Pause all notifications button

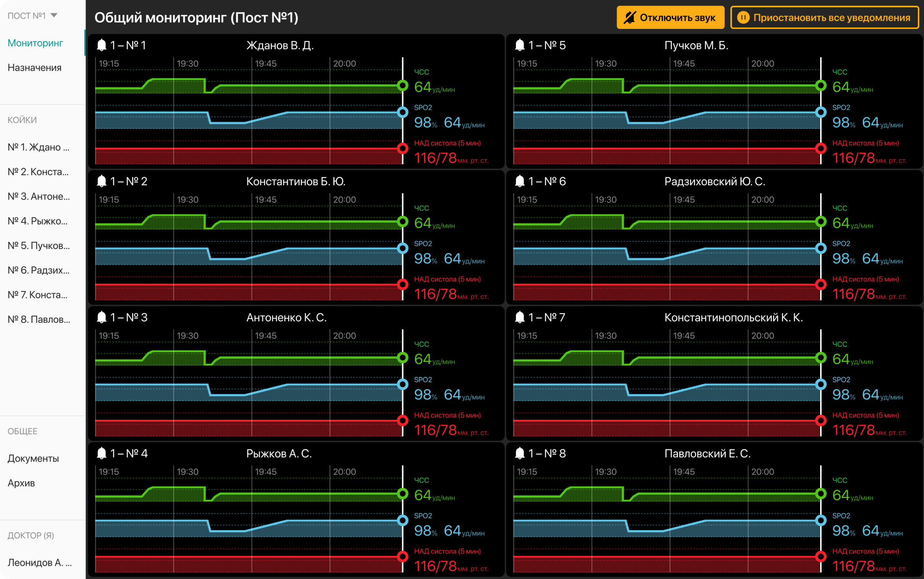(824, 18)
